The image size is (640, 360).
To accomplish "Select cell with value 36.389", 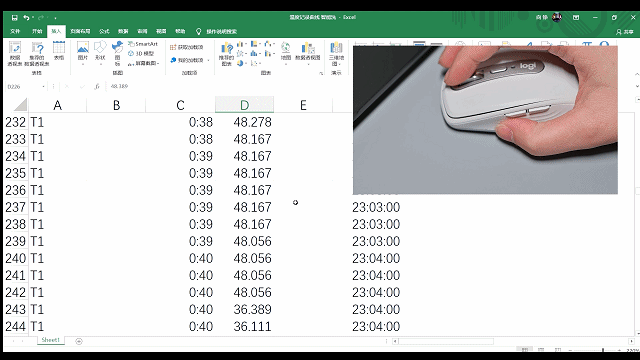I will point(244,309).
